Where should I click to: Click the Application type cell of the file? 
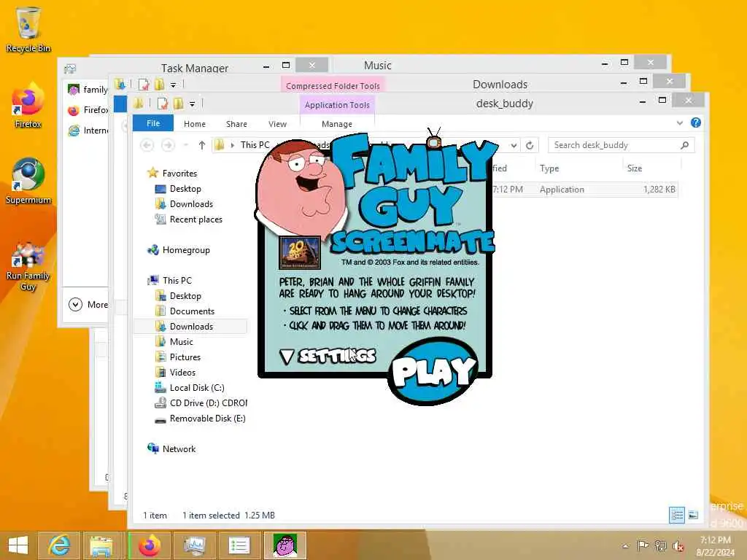[x=562, y=189]
